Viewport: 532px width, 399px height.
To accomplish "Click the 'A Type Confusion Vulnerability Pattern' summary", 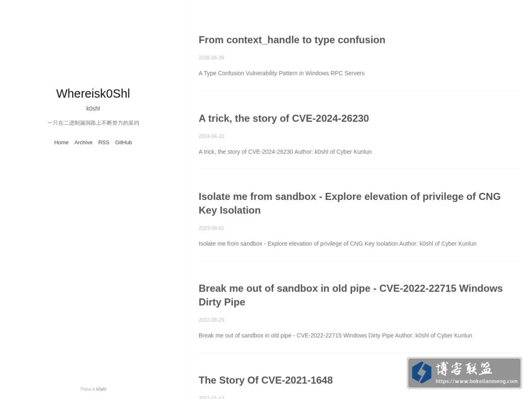I will click(x=282, y=73).
